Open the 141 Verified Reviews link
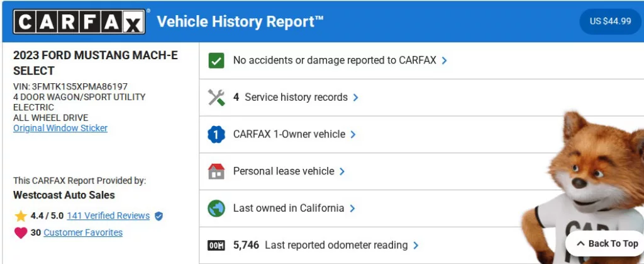The width and height of the screenshot is (644, 264). (108, 215)
